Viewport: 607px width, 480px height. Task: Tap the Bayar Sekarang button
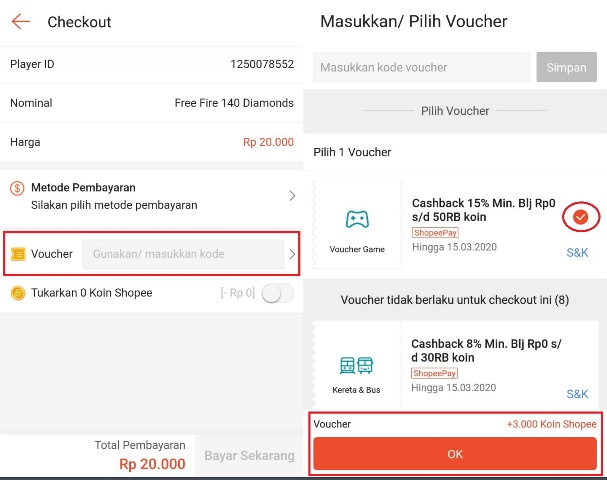[249, 455]
